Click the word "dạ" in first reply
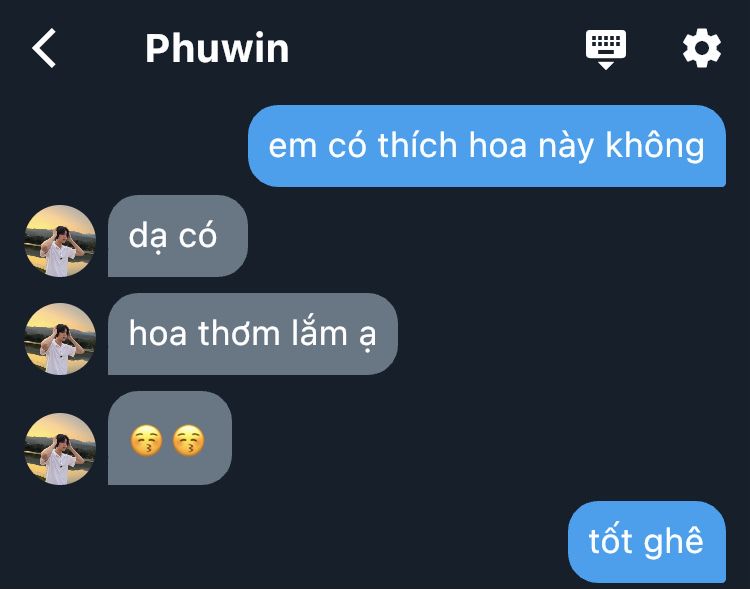This screenshot has width=750, height=589. 149,236
